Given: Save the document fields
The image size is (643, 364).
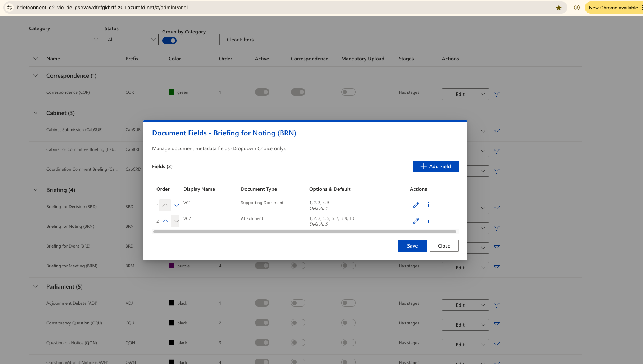Looking at the screenshot, I should [412, 246].
